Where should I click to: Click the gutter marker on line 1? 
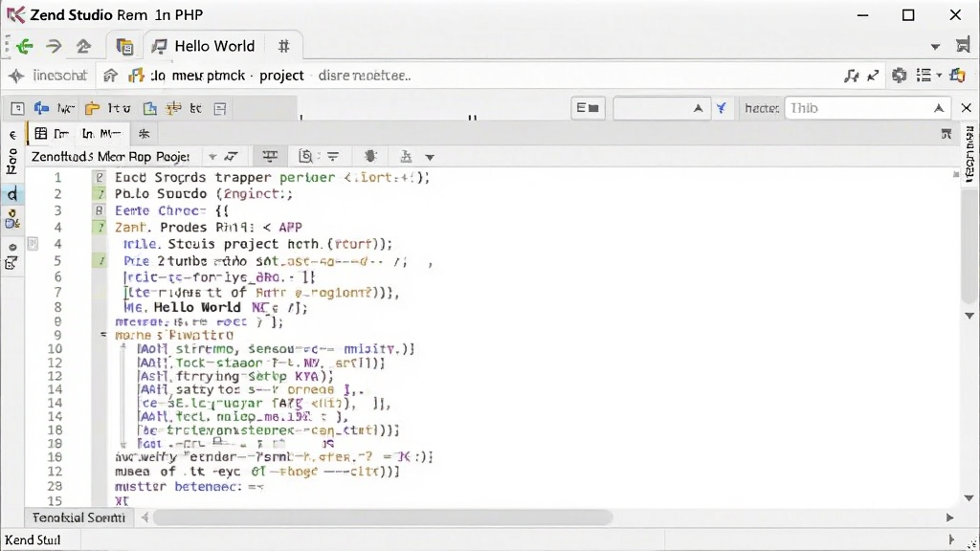pos(100,177)
